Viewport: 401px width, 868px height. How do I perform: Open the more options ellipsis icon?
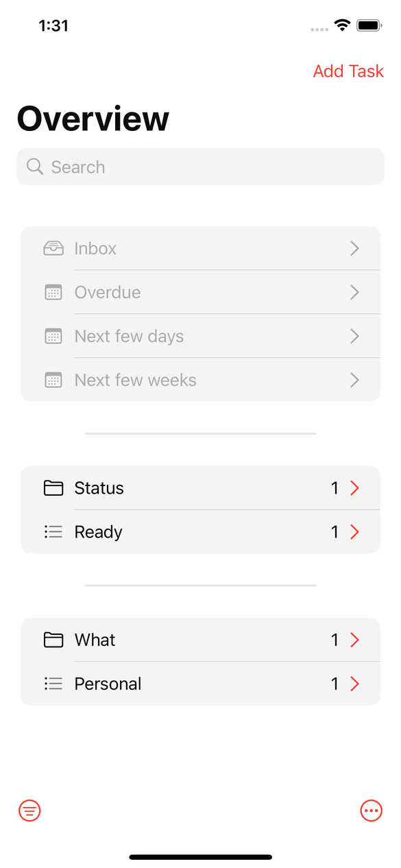(371, 811)
